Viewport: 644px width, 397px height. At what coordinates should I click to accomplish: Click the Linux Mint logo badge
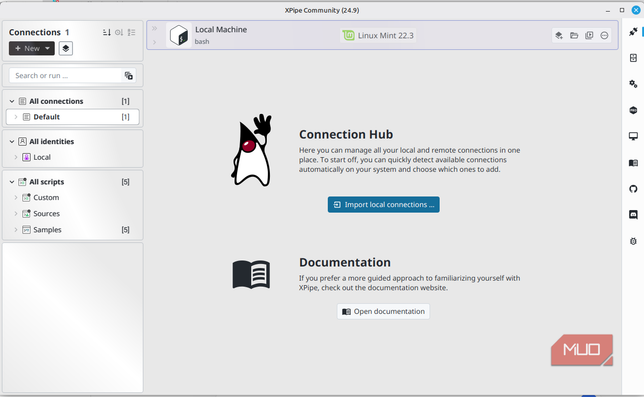pos(348,35)
